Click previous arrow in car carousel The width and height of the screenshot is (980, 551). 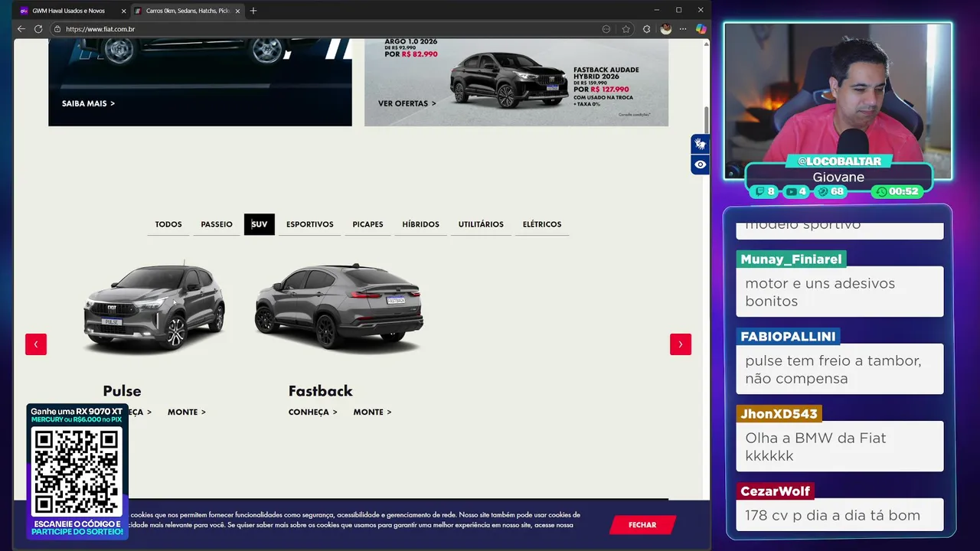36,344
